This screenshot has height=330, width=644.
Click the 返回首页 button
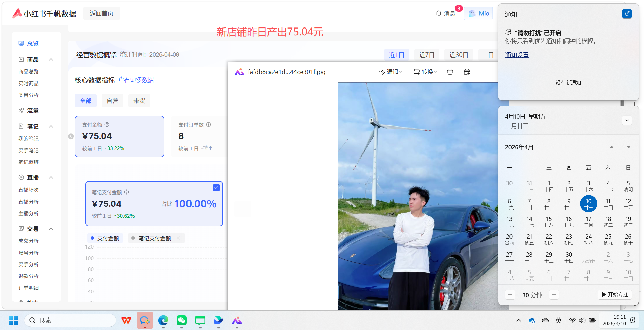tap(101, 13)
